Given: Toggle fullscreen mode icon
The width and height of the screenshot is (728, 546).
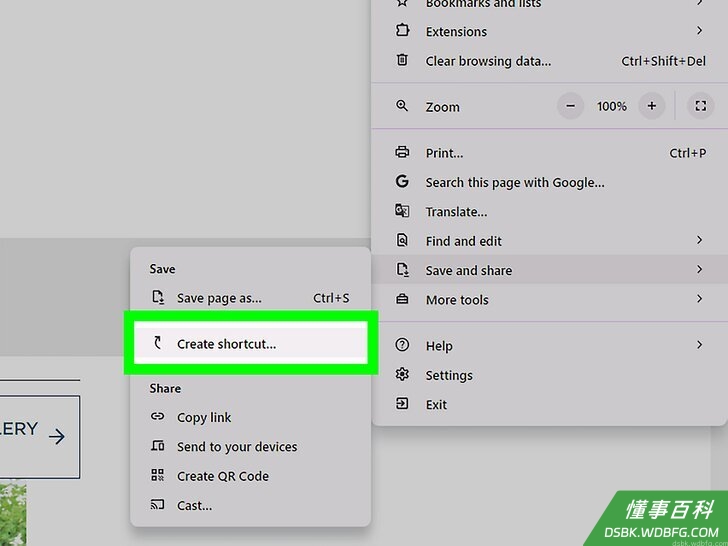Looking at the screenshot, I should point(701,106).
